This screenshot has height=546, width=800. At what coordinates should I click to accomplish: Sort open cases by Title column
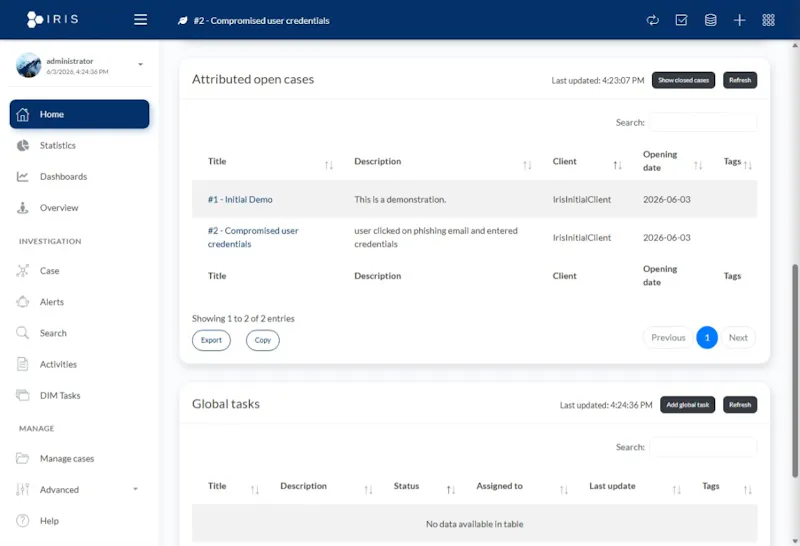pos(329,165)
